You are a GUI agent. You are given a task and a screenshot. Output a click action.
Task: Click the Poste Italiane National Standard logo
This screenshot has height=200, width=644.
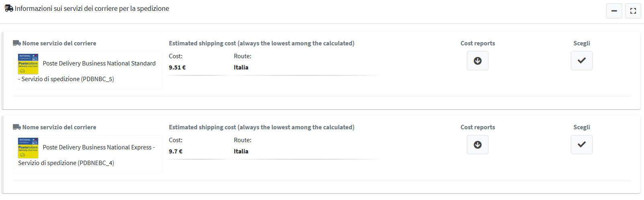click(28, 64)
